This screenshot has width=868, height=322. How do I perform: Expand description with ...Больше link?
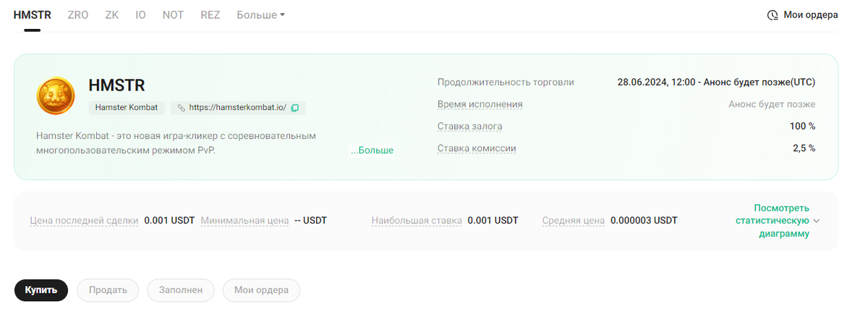coord(372,150)
